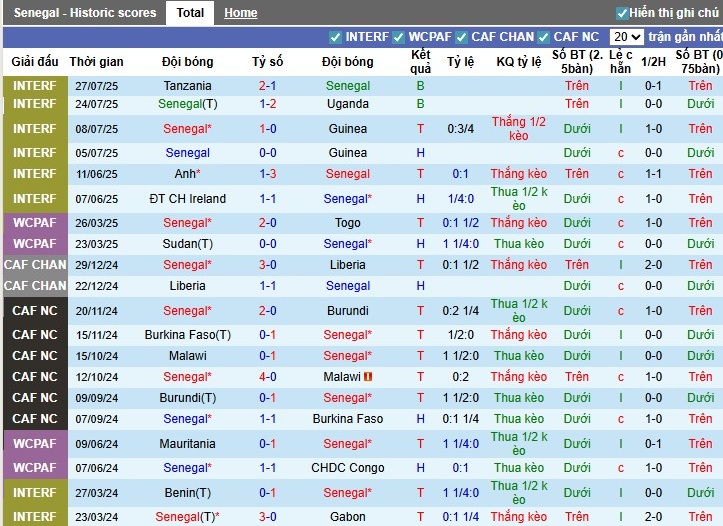Click Mauritania team name
This screenshot has height=526, width=723.
pos(188,443)
